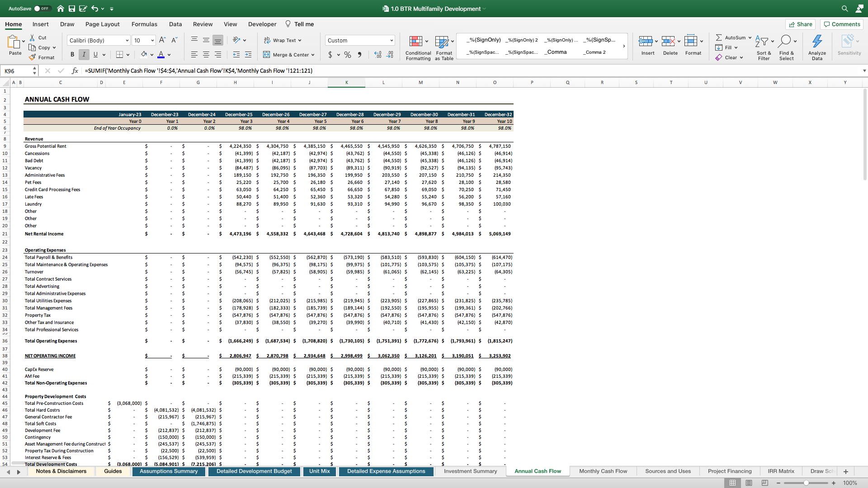Switch to Page Layout view icon
The image size is (868, 488).
(749, 483)
